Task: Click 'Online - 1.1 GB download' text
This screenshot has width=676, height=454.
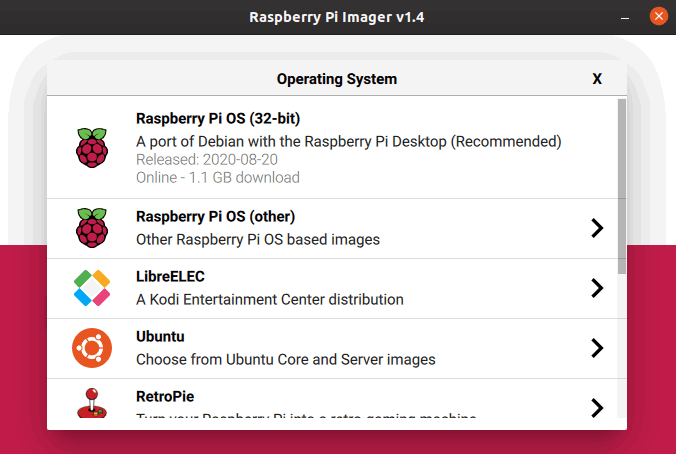Action: (218, 178)
